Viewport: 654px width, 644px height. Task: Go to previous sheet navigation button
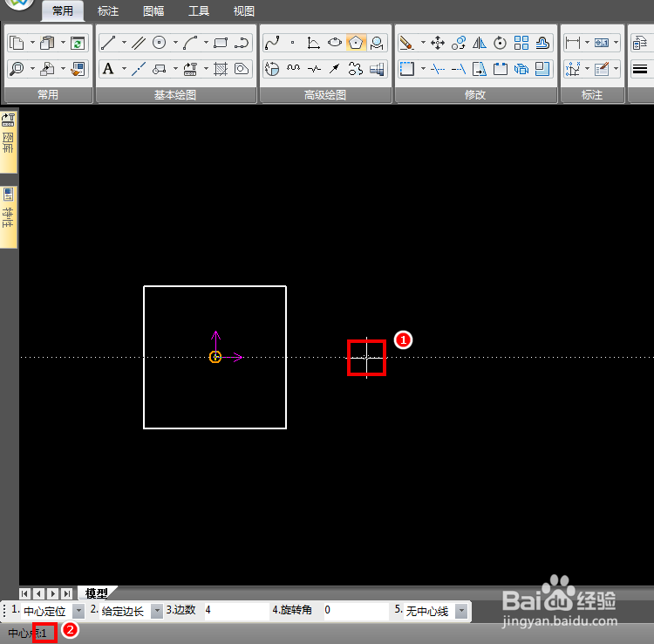pos(38,593)
